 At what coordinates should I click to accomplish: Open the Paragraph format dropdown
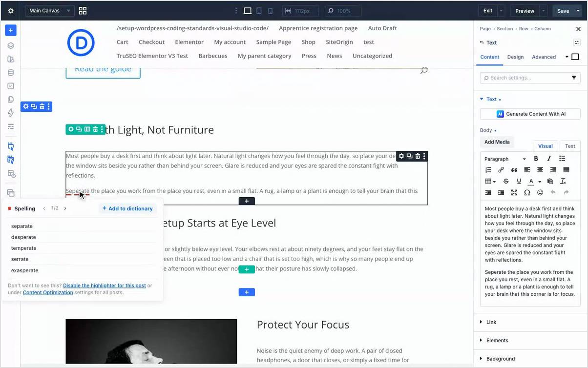click(504, 159)
